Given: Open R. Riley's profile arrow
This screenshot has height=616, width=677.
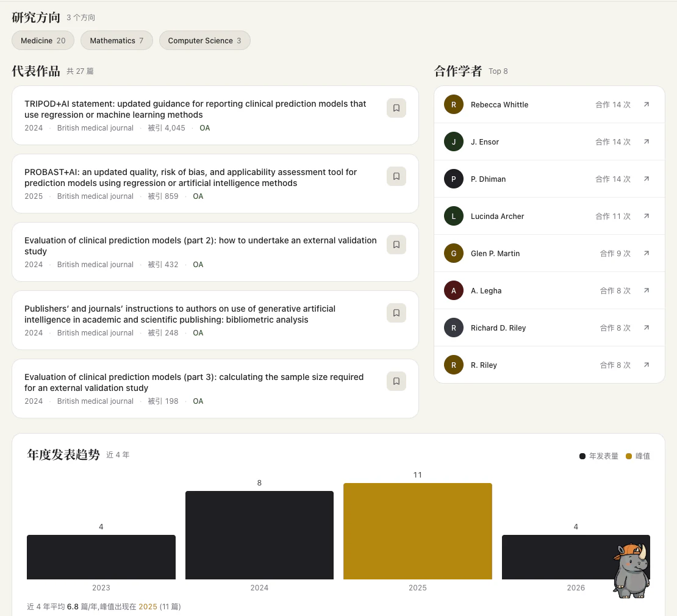Looking at the screenshot, I should tap(647, 365).
